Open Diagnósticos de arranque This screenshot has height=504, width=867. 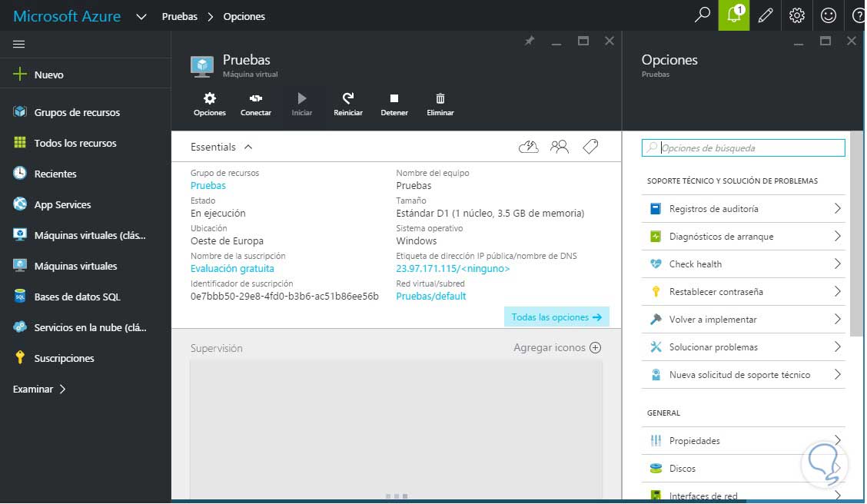(x=743, y=237)
